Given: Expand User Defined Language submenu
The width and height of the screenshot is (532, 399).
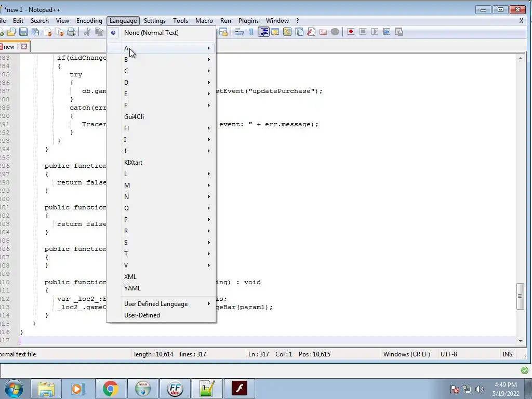Looking at the screenshot, I should pyautogui.click(x=161, y=304).
